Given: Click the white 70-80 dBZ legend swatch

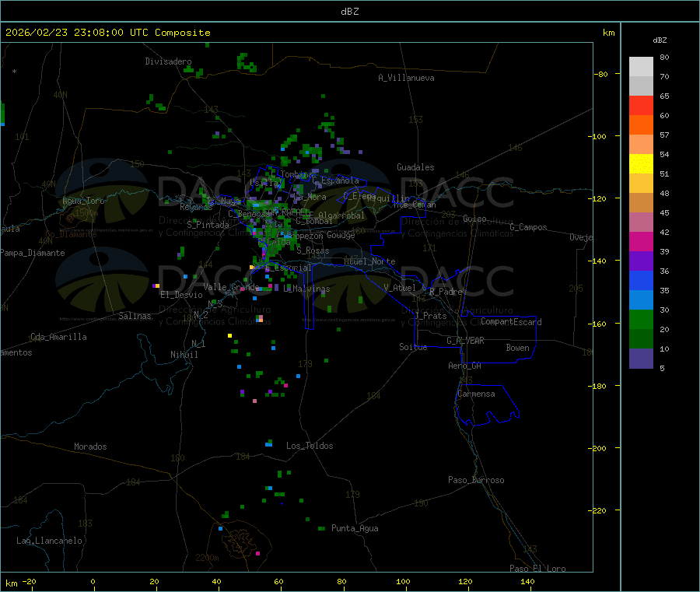Looking at the screenshot, I should [x=641, y=67].
